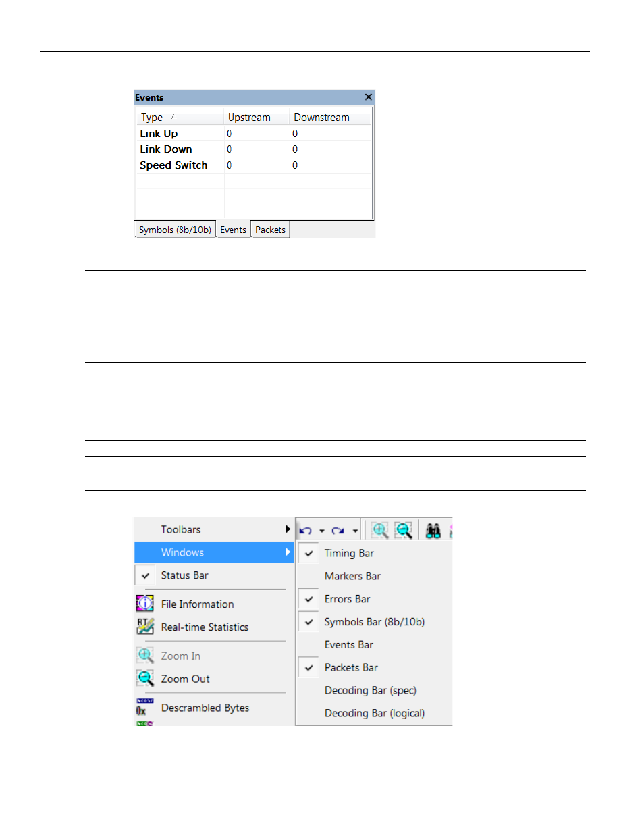
Task: Sort by the Type column header
Action: point(180,117)
